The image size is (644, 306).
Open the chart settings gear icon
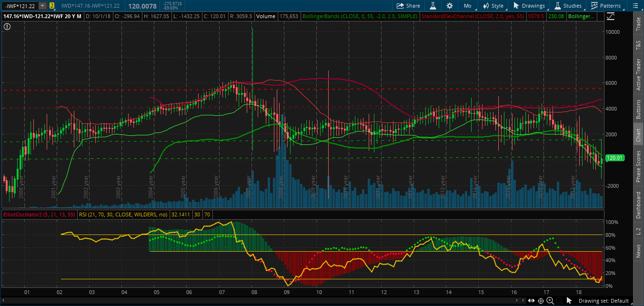click(x=449, y=6)
